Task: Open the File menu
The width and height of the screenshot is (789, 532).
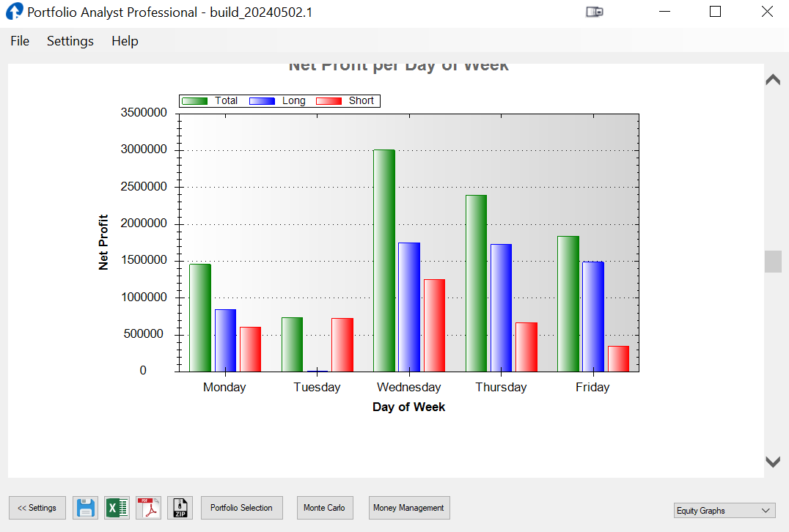Action: pyautogui.click(x=20, y=41)
